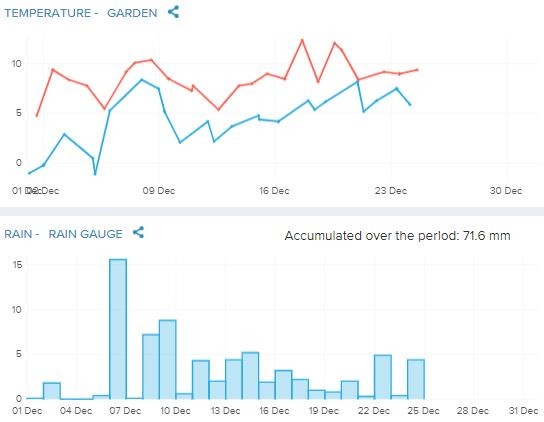
Task: Open the RAIN GAUGE module link
Action: (85, 234)
